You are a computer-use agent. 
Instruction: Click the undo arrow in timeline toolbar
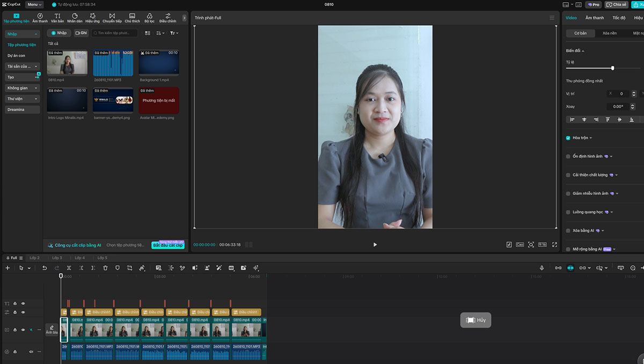(45, 267)
